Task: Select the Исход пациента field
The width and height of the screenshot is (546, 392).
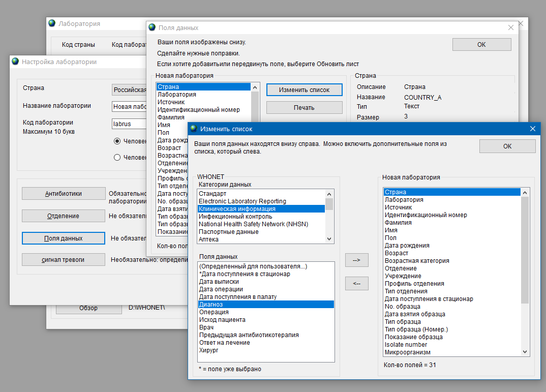Action: (x=266, y=320)
